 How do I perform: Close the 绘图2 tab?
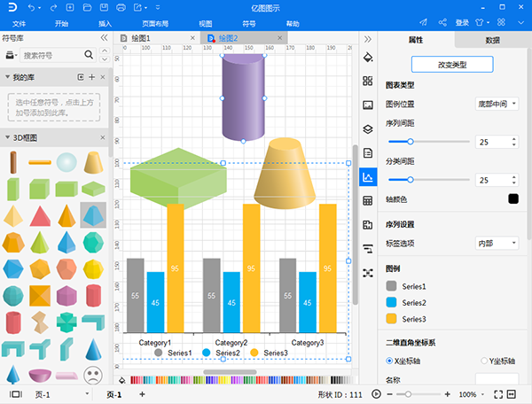[x=279, y=38]
